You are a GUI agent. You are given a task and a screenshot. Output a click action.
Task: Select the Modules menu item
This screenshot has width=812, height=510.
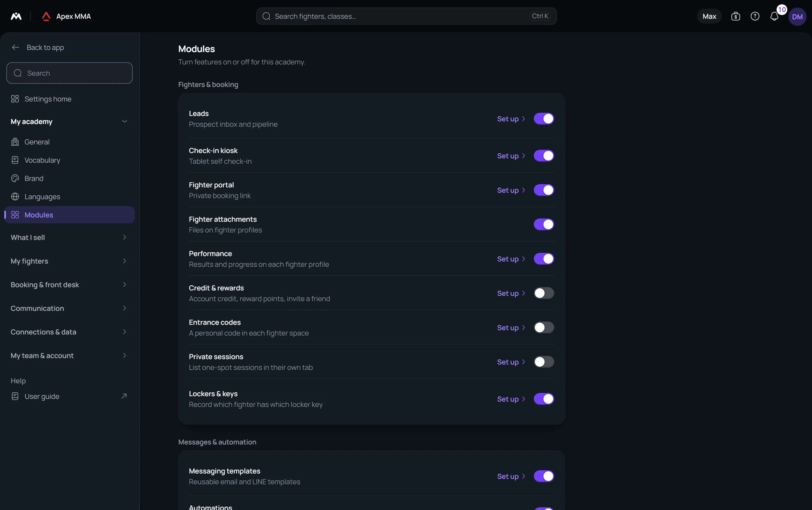pos(70,215)
